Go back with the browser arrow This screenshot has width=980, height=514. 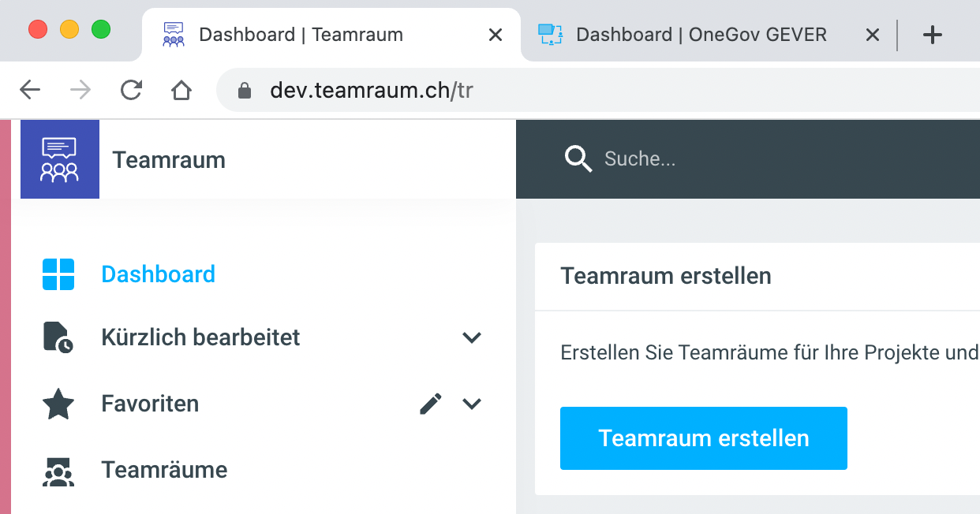point(30,91)
